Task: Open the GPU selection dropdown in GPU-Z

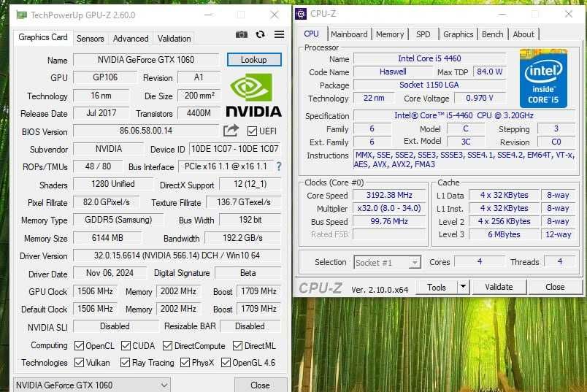Action: pos(92,385)
